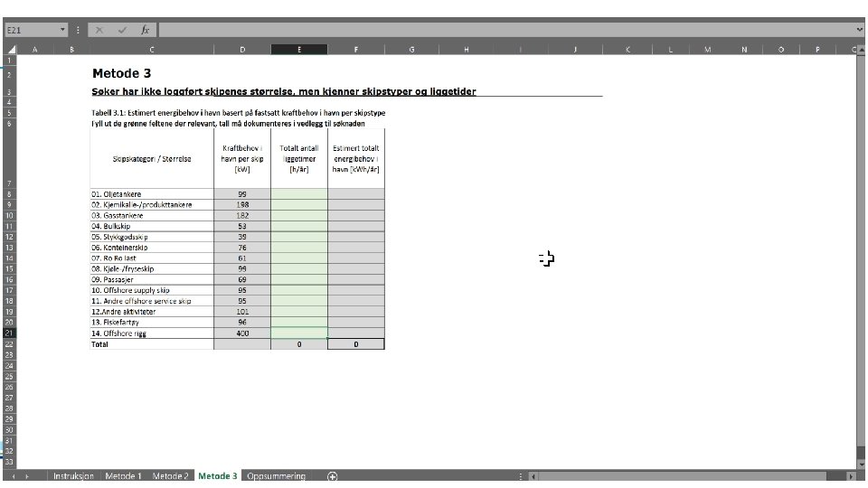Image resolution: width=868 pixels, height=488 pixels.
Task: Add a new sheet with plus icon
Action: coord(332,476)
